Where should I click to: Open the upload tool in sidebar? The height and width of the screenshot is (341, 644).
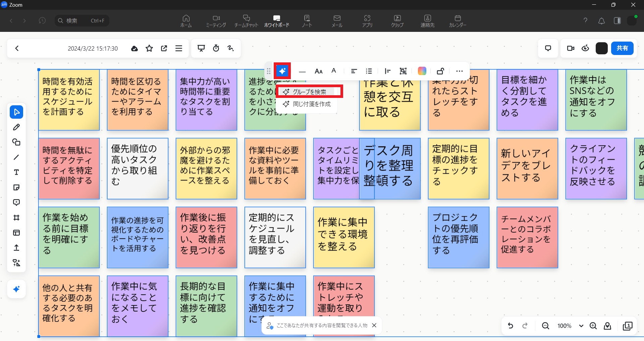coord(16,248)
